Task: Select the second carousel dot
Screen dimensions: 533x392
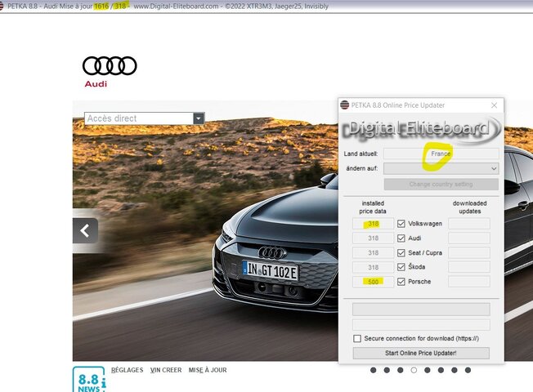Action: (387, 370)
